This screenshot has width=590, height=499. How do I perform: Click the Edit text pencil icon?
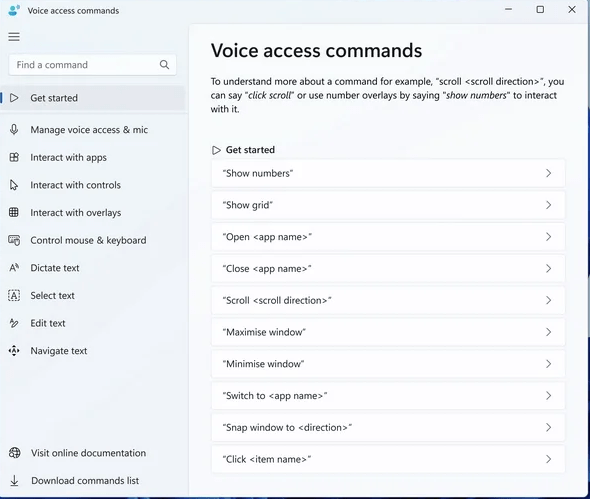[14, 323]
